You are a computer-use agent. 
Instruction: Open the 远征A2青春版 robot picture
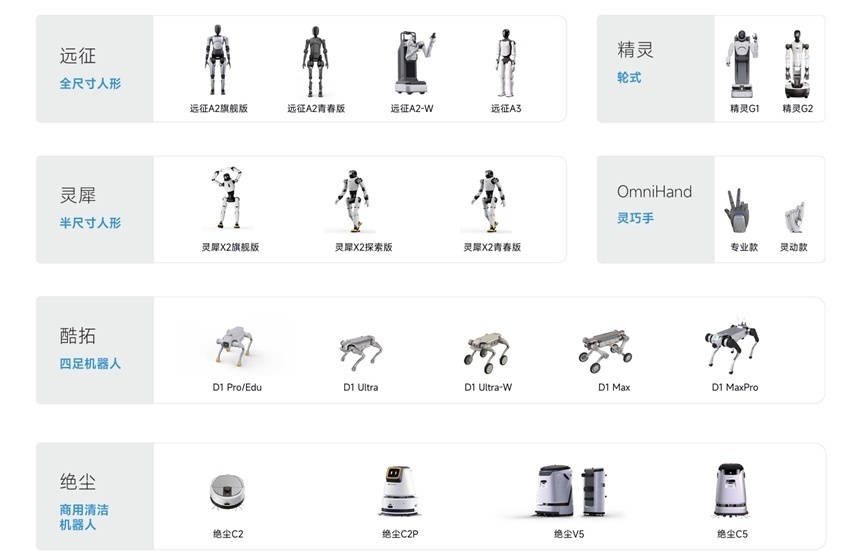[315, 62]
